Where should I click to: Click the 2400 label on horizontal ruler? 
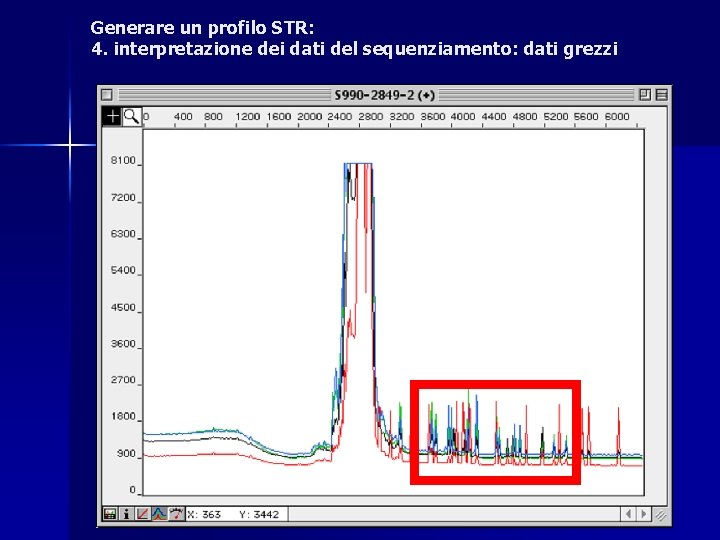click(339, 117)
